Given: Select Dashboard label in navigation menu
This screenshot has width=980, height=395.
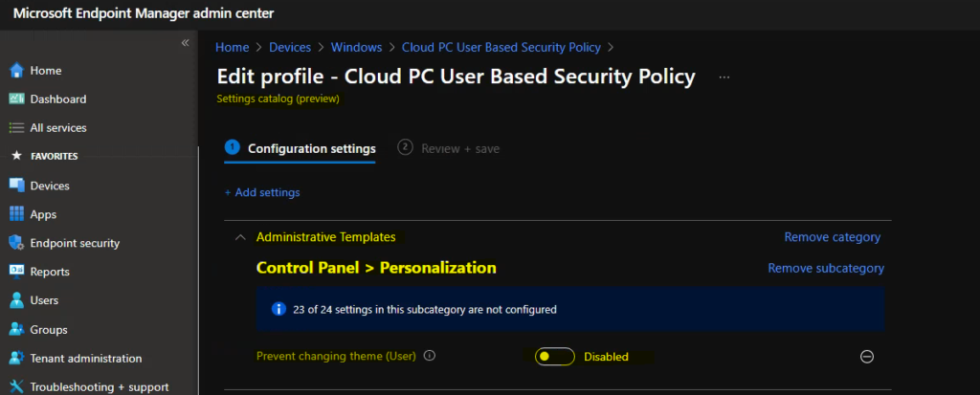Looking at the screenshot, I should click(58, 99).
